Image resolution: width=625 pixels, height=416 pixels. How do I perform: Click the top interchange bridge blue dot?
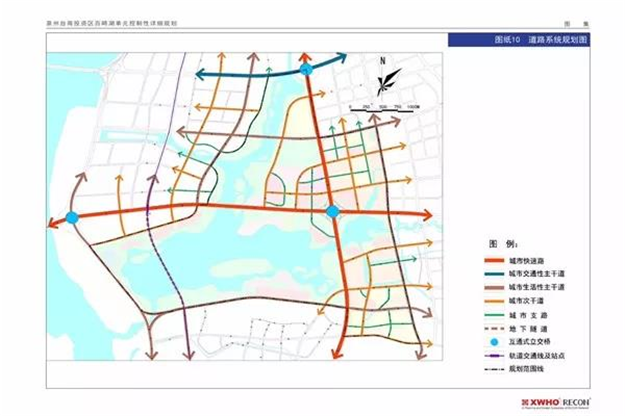(306, 68)
